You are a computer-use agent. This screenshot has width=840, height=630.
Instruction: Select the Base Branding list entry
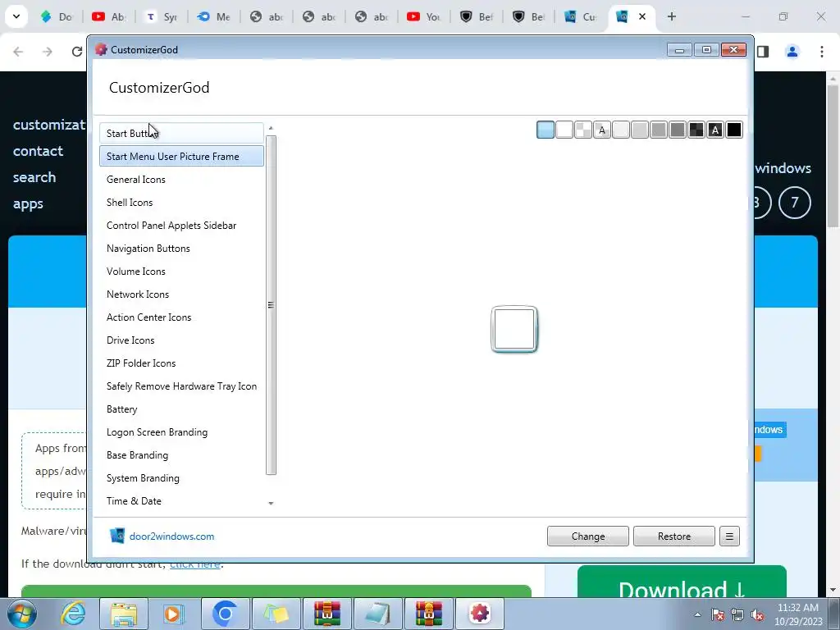tap(181, 456)
